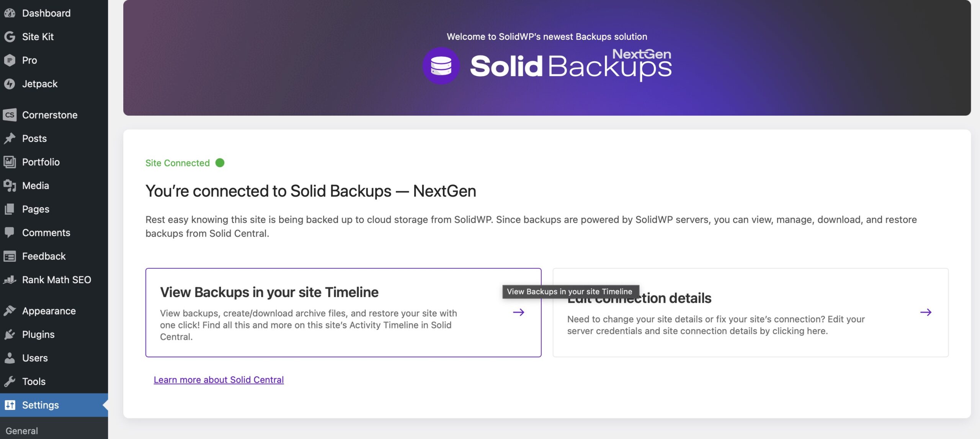Click the green Site Connected status dot
Image resolution: width=980 pixels, height=439 pixels.
(220, 163)
